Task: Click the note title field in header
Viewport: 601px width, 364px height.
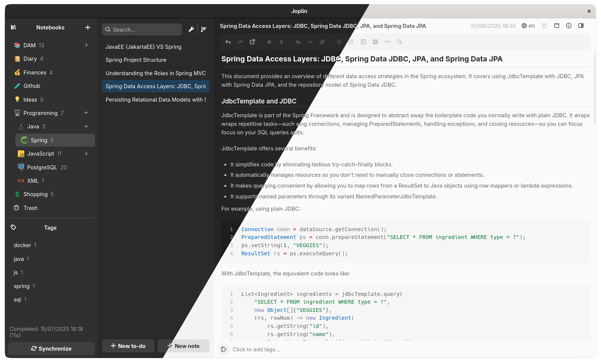Action: coord(323,26)
